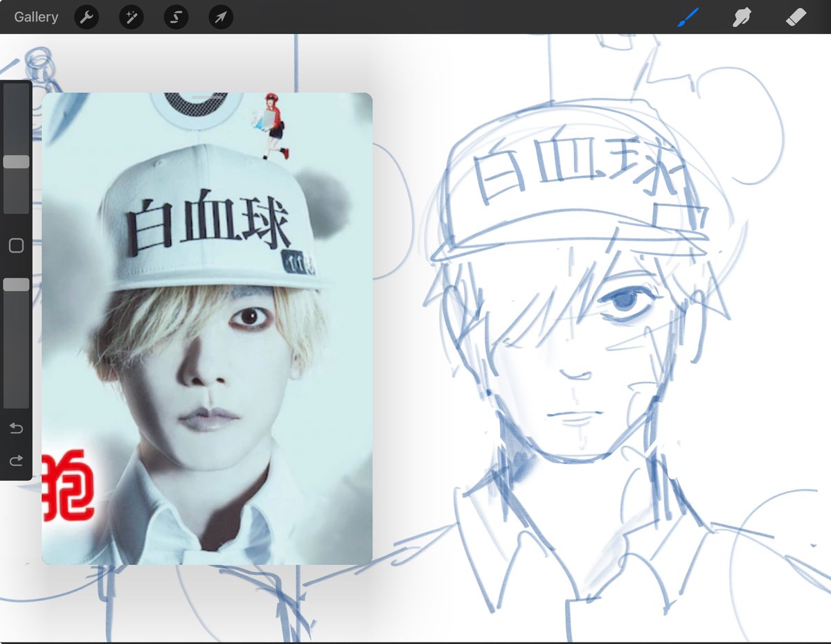Select the Eraser tool
This screenshot has width=831, height=644.
pos(797,17)
